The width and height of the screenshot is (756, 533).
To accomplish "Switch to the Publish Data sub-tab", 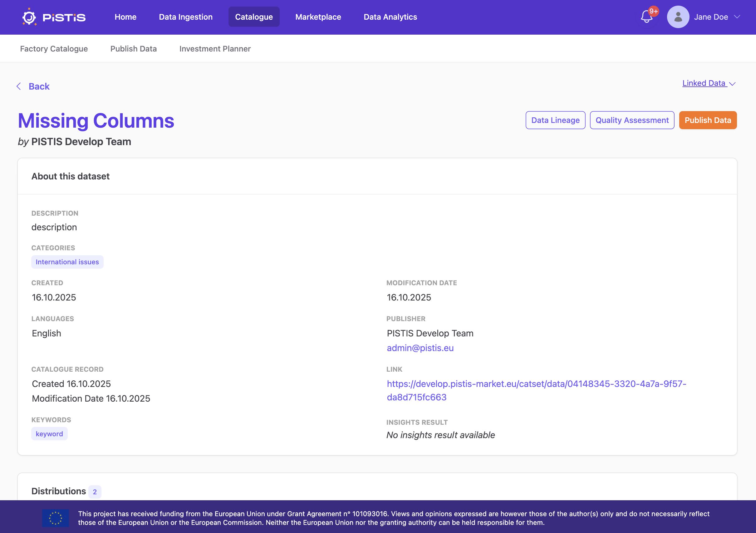I will 133,49.
